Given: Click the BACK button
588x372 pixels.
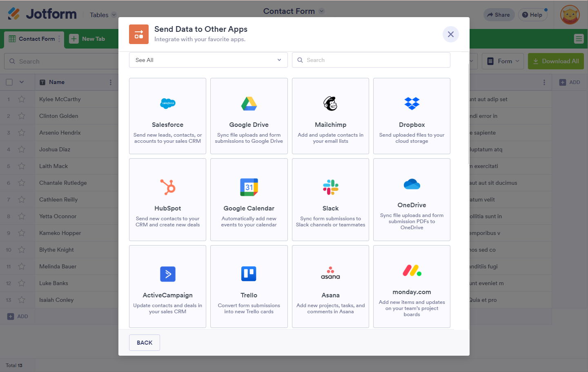Looking at the screenshot, I should coord(145,343).
